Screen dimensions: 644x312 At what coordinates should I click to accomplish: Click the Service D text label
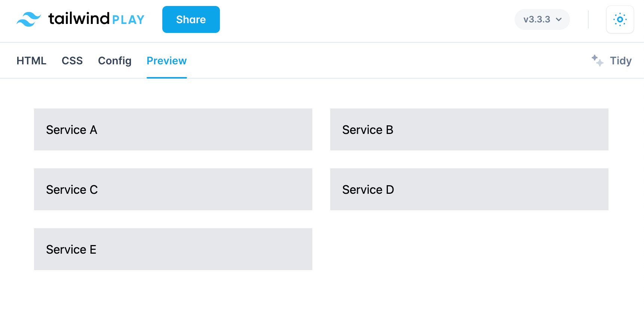368,190
